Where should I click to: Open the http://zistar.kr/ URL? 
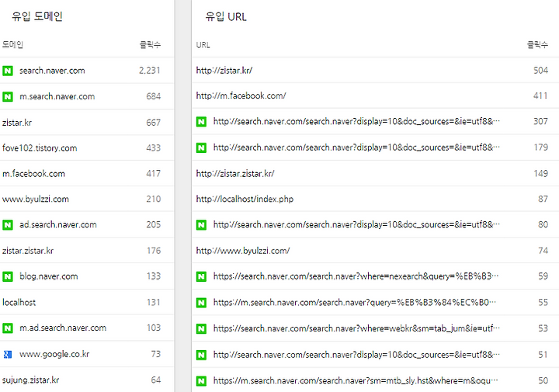pos(224,70)
